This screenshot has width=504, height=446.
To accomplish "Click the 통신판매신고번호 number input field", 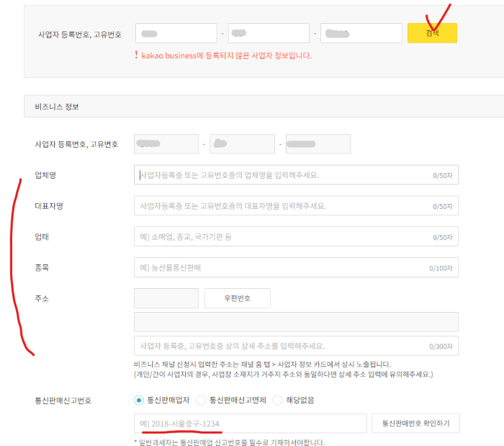I will [250, 423].
